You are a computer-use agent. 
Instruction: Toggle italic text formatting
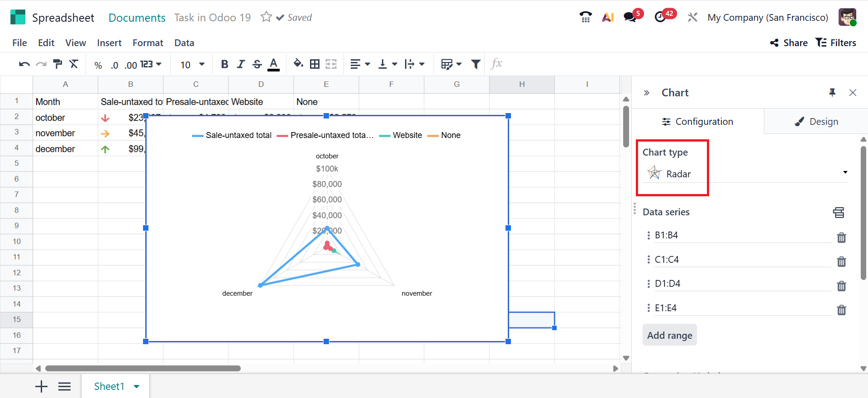tap(241, 64)
